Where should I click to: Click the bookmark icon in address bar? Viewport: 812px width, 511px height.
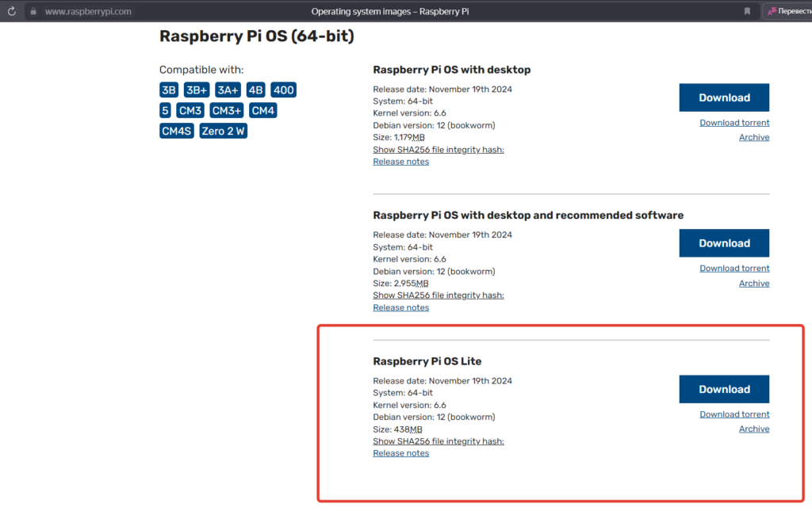pyautogui.click(x=747, y=12)
